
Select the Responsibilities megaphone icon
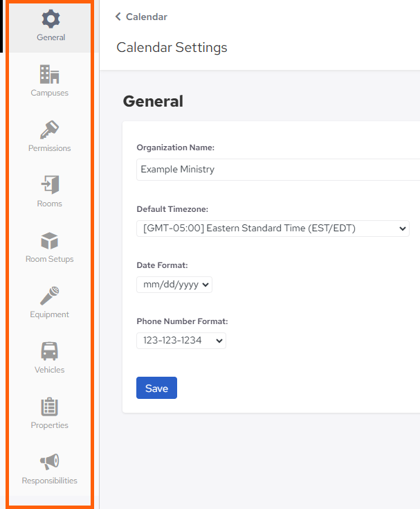point(49,462)
